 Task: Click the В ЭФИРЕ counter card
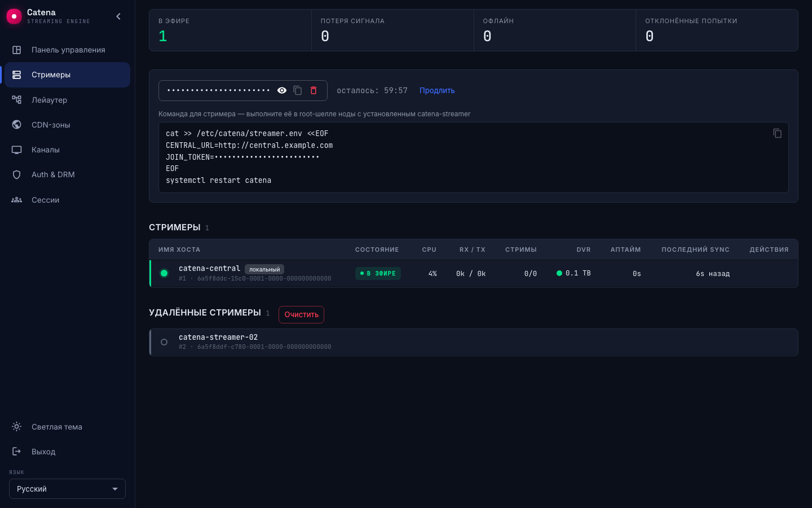tap(230, 30)
